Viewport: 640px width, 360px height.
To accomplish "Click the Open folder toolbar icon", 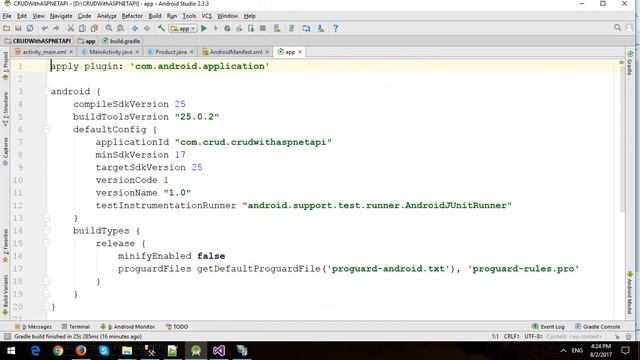I will click(x=6, y=28).
